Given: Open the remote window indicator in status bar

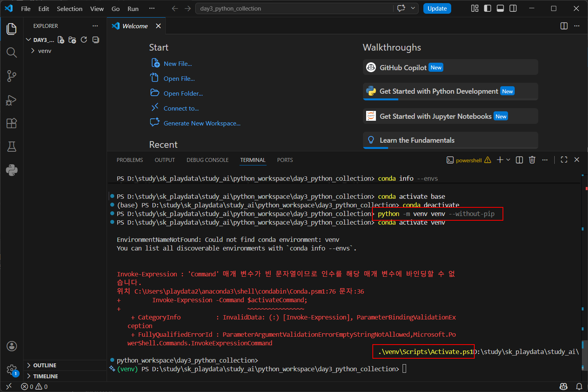Looking at the screenshot, I should point(9,387).
